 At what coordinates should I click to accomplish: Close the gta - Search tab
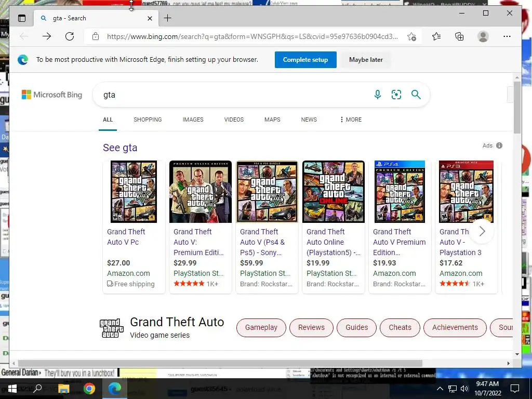click(150, 18)
